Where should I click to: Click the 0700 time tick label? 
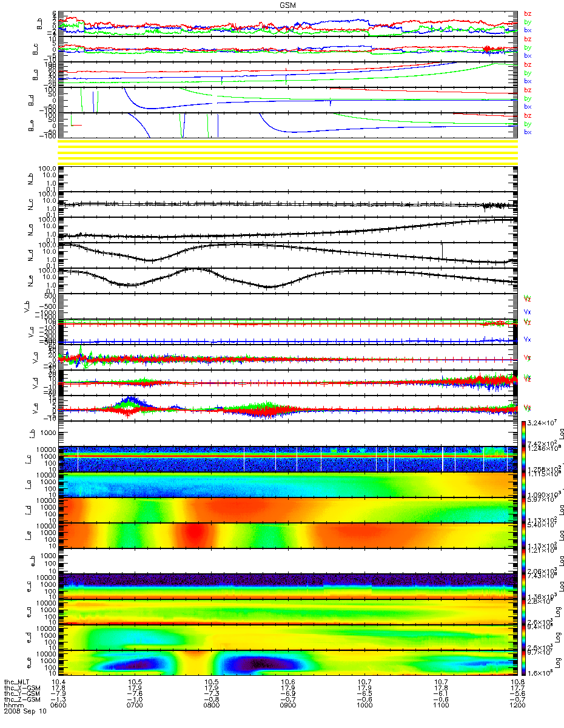[136, 706]
